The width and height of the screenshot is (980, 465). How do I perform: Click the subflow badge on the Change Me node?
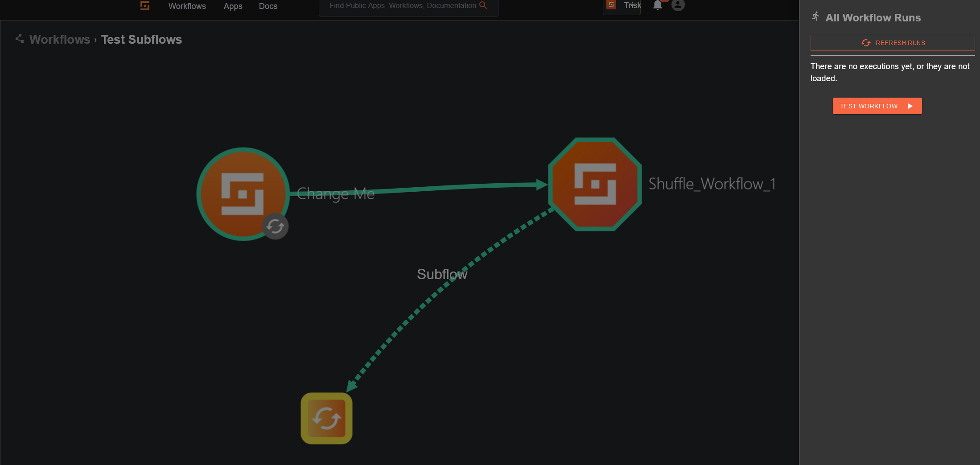[x=275, y=226]
